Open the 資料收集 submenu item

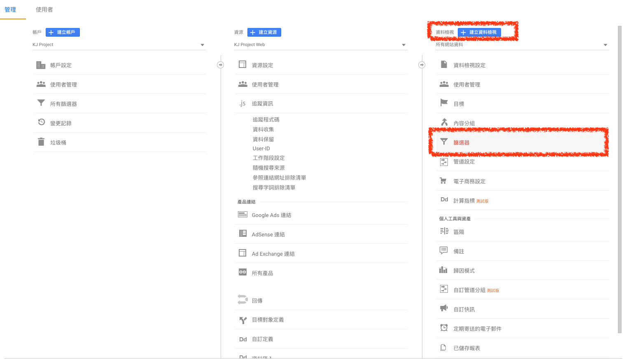[263, 129]
